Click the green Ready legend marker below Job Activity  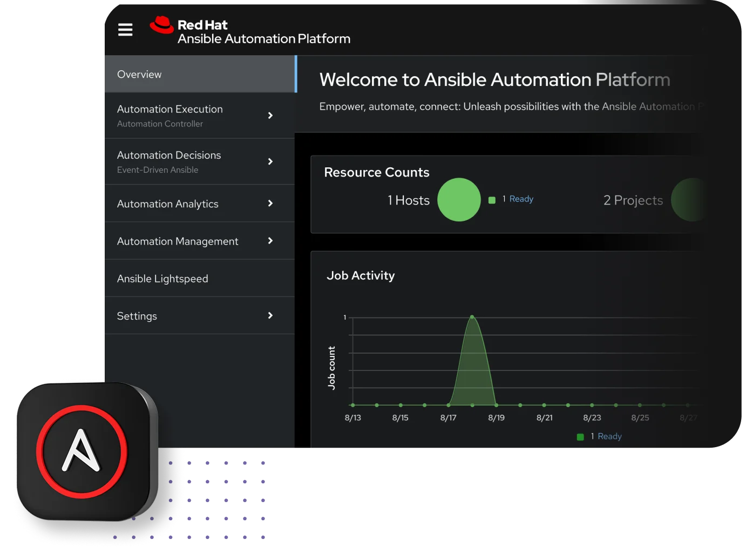tap(580, 436)
